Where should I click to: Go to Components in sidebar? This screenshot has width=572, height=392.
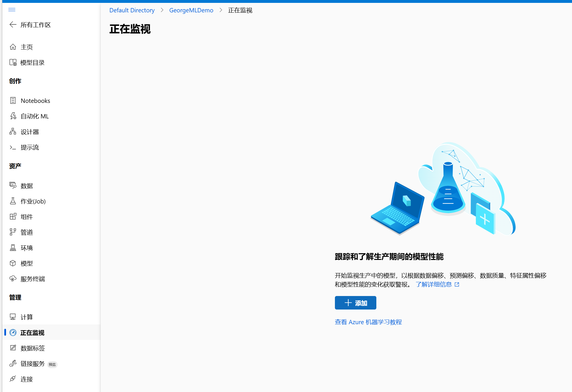click(26, 217)
